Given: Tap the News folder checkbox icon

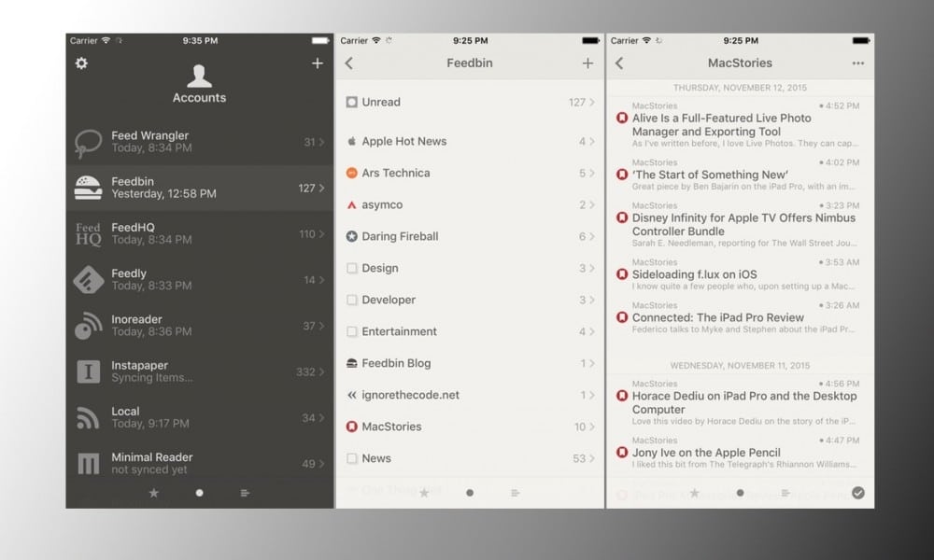Looking at the screenshot, I should [x=351, y=458].
